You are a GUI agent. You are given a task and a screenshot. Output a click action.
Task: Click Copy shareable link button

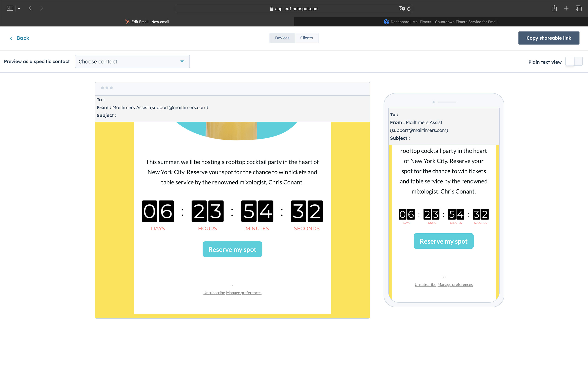click(549, 38)
